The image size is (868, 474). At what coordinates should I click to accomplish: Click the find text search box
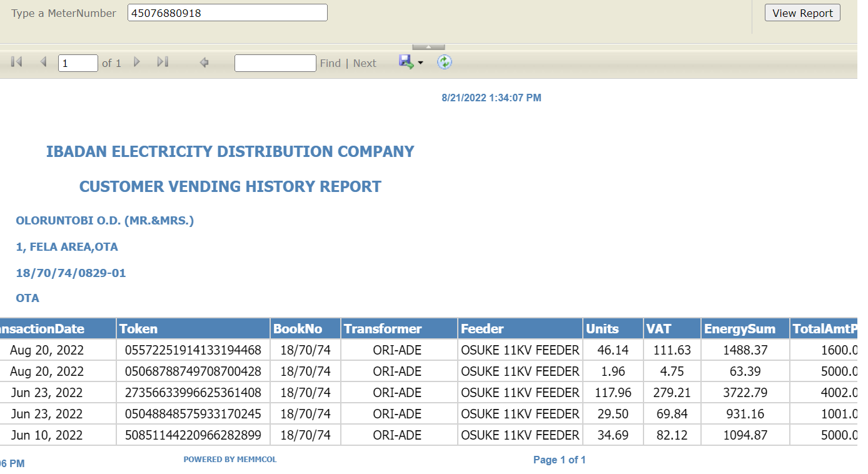(x=275, y=63)
